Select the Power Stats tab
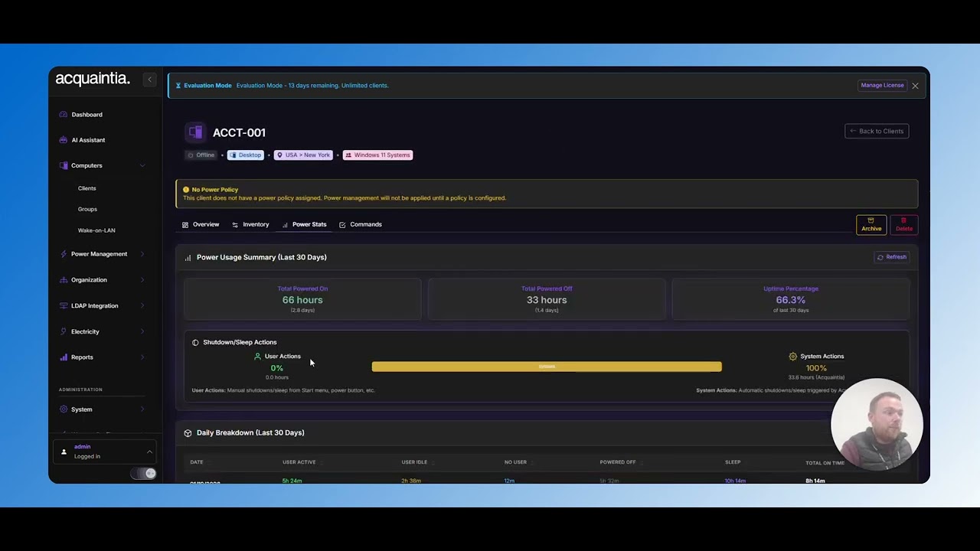 point(304,225)
